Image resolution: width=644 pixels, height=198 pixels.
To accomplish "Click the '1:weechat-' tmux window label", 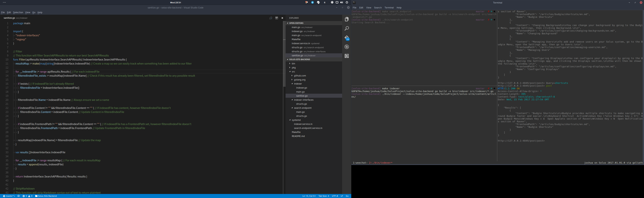I will [360, 163].
